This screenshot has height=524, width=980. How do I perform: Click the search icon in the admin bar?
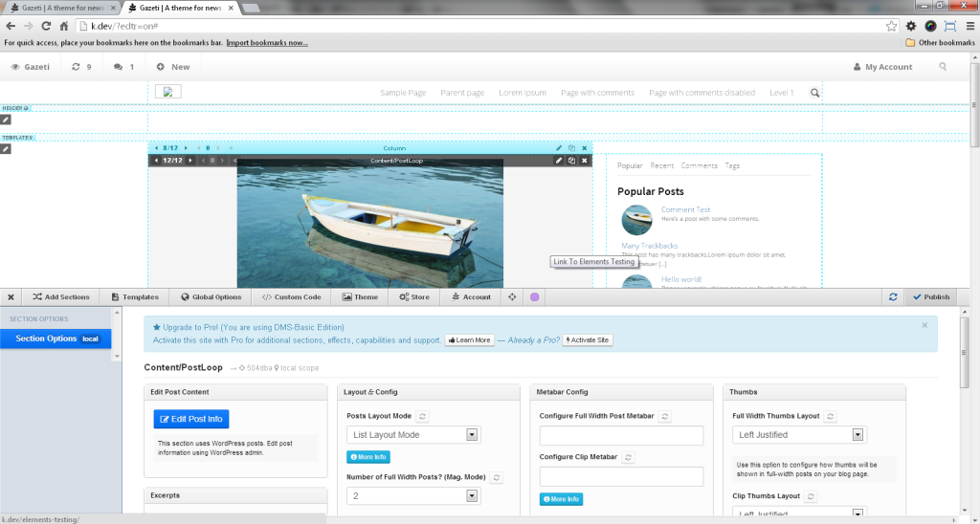pyautogui.click(x=943, y=66)
